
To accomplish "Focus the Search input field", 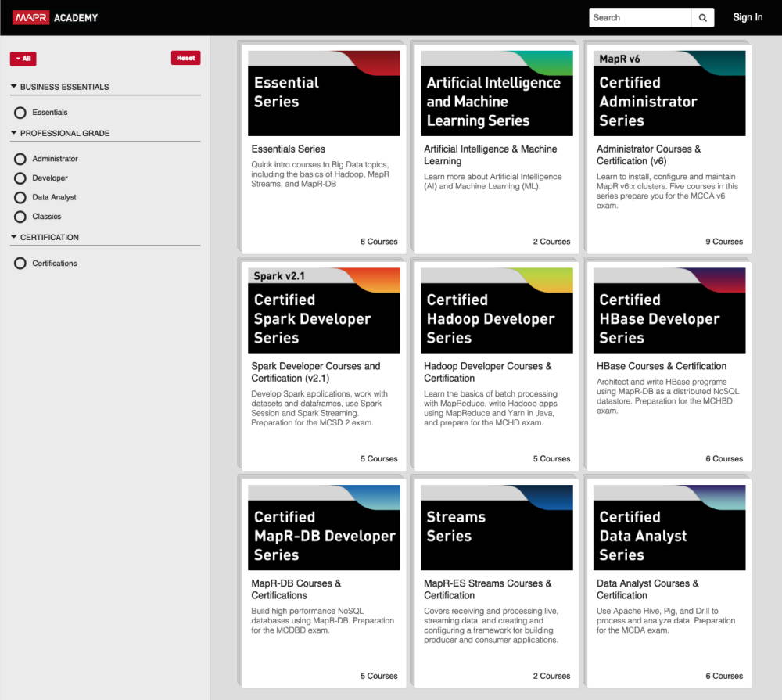I will (640, 17).
